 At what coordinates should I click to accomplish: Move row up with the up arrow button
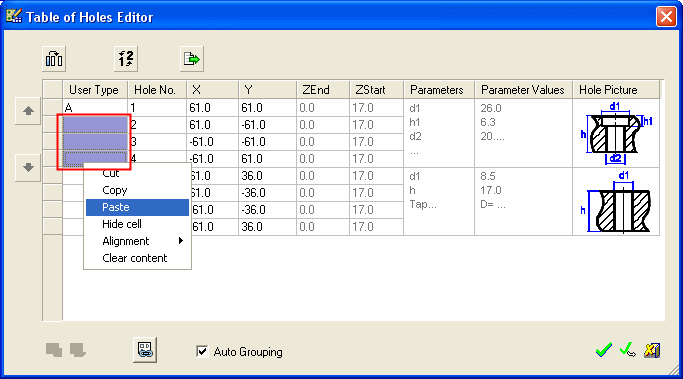tap(28, 111)
